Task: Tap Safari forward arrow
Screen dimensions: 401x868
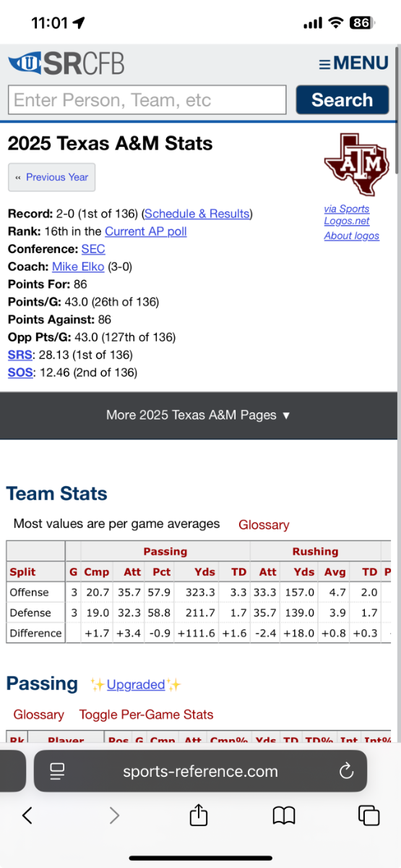Action: coord(114,816)
